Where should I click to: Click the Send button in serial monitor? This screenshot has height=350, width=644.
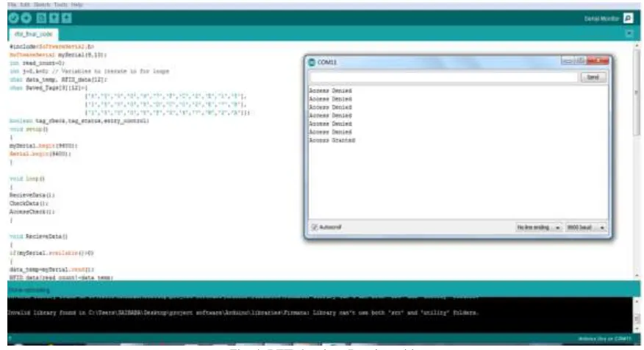coord(593,77)
